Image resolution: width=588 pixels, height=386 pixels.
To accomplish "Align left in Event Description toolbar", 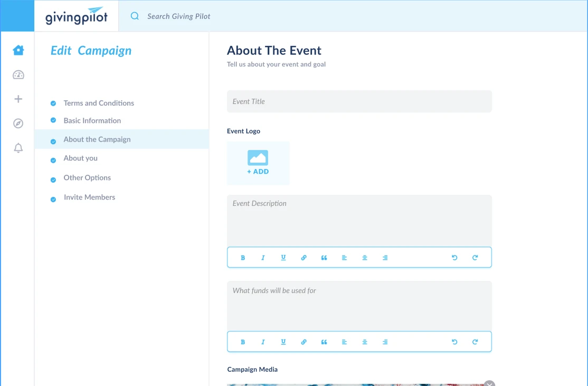I will 344,258.
